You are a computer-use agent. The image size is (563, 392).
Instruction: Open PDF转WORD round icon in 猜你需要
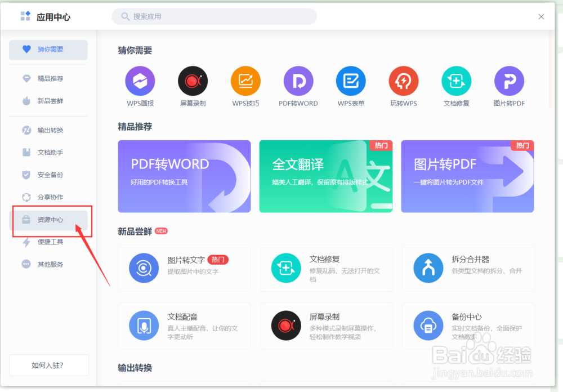[298, 81]
